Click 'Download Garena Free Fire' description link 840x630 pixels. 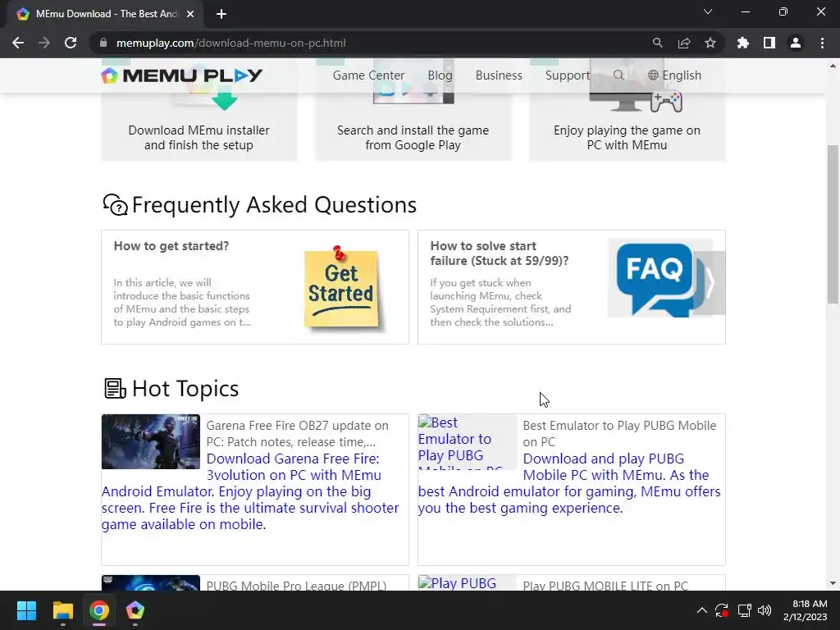(250, 491)
